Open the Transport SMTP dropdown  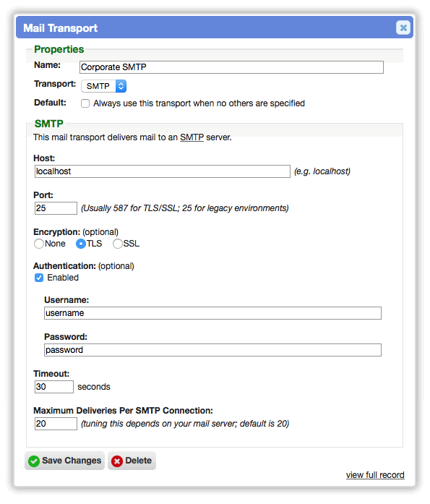point(103,86)
